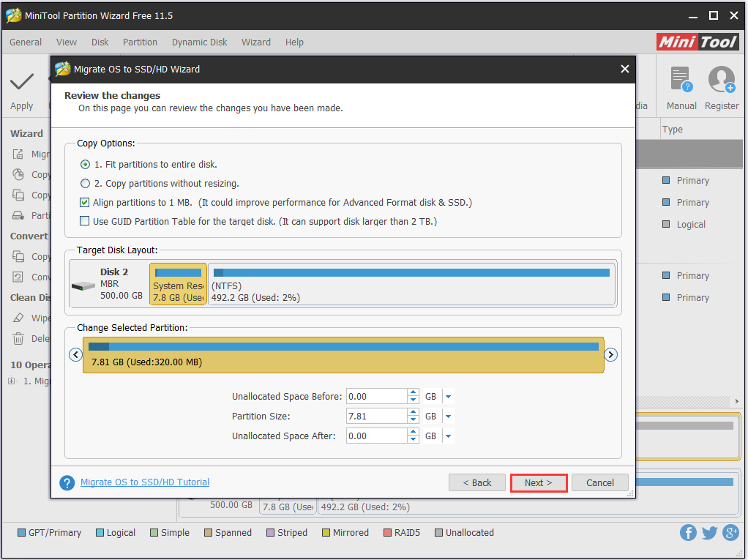Click the Register user icon

(x=722, y=79)
